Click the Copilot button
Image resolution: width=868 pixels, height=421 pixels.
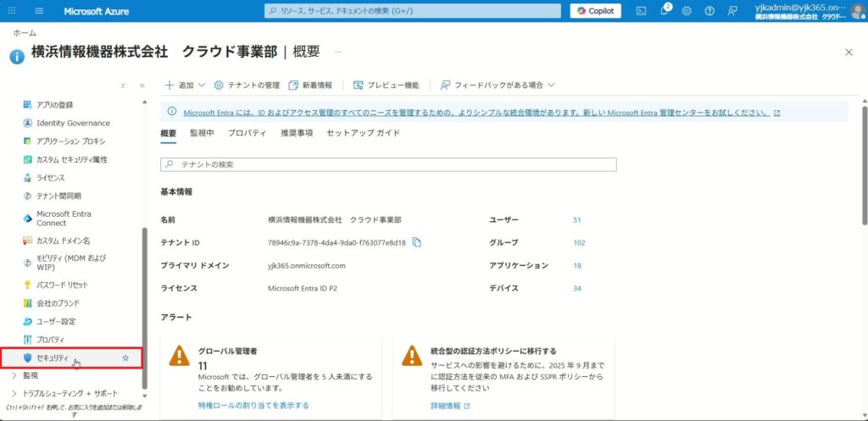595,11
